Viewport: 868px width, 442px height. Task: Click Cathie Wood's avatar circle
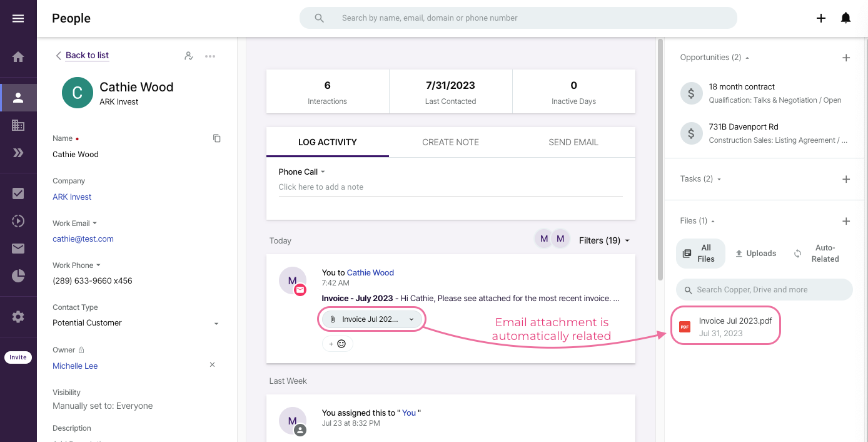(78, 93)
